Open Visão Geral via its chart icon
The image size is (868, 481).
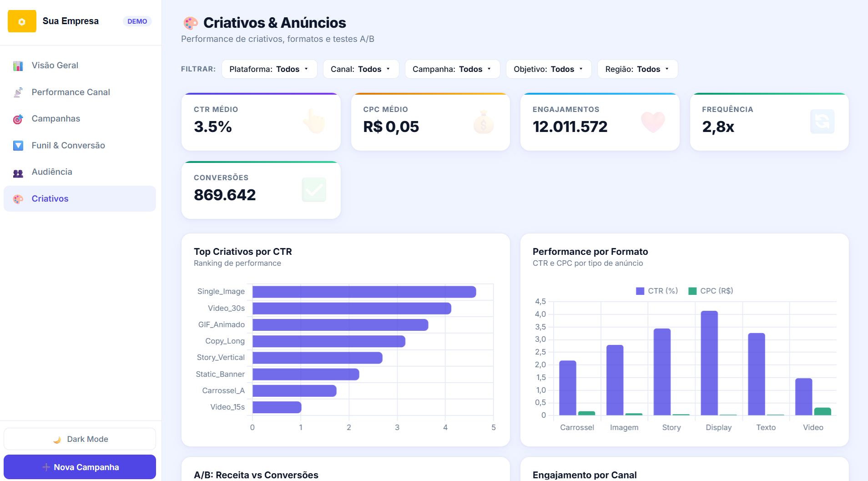point(18,66)
